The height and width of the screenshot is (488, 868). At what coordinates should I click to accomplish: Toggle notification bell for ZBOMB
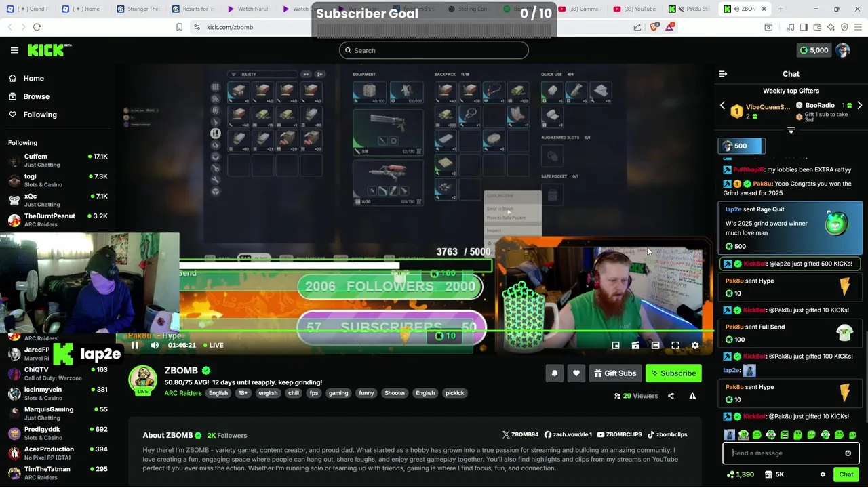pos(554,373)
